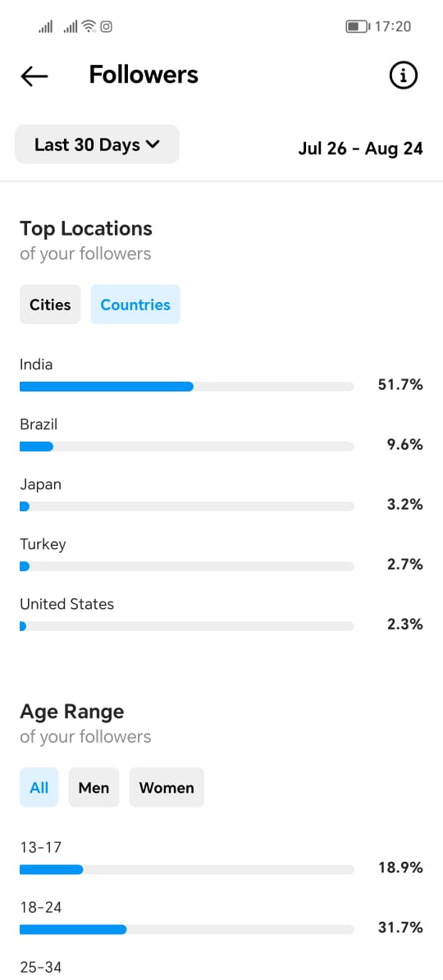Tap the chevron beside Last 30 Days
Viewport: 443px width, 980px height.
(153, 144)
